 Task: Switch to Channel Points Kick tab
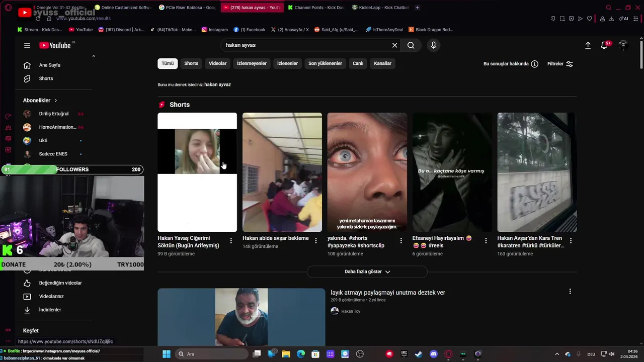point(315,8)
